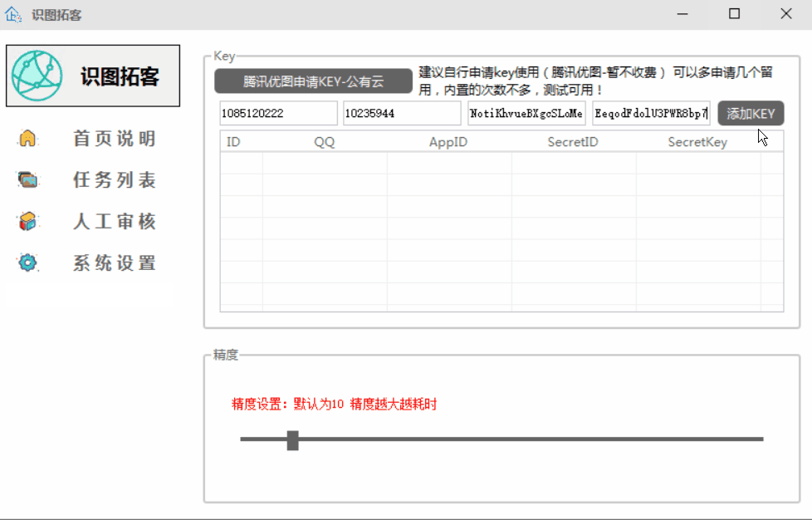812x520 pixels.
Task: Click the pictures icon beside 任务列表
Action: [x=27, y=179]
